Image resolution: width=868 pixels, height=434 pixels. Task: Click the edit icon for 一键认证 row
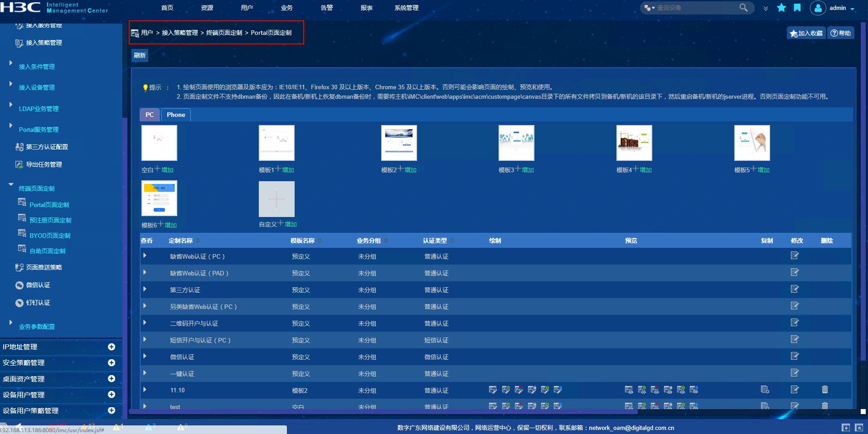(795, 373)
